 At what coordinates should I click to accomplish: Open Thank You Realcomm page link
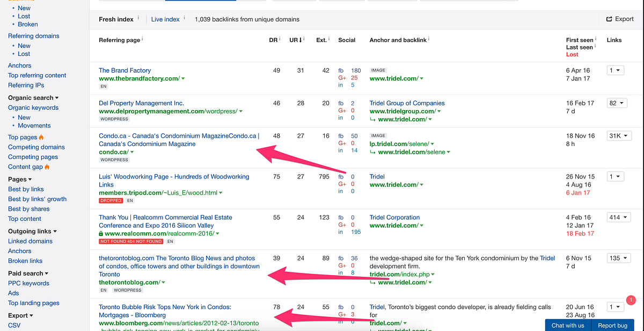pos(165,221)
